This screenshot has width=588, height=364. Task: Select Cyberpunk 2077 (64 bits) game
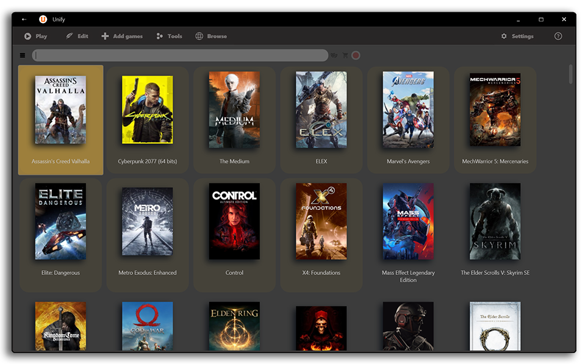tap(148, 120)
